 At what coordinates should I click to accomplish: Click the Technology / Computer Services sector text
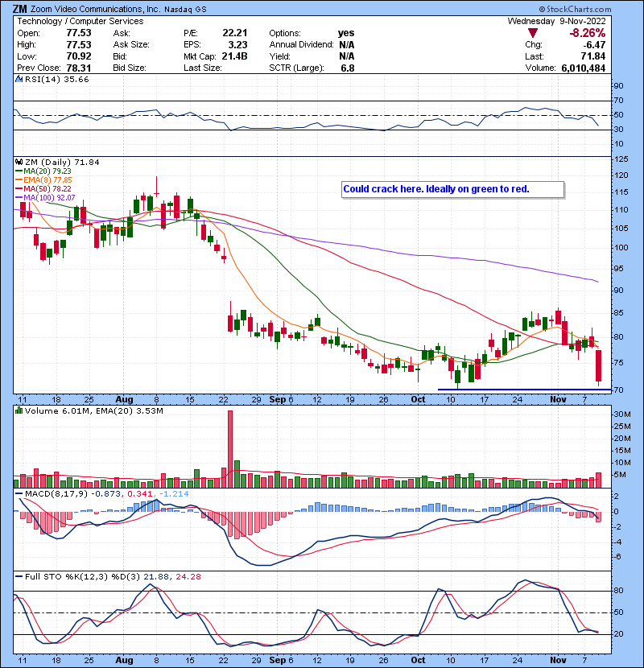(80, 21)
